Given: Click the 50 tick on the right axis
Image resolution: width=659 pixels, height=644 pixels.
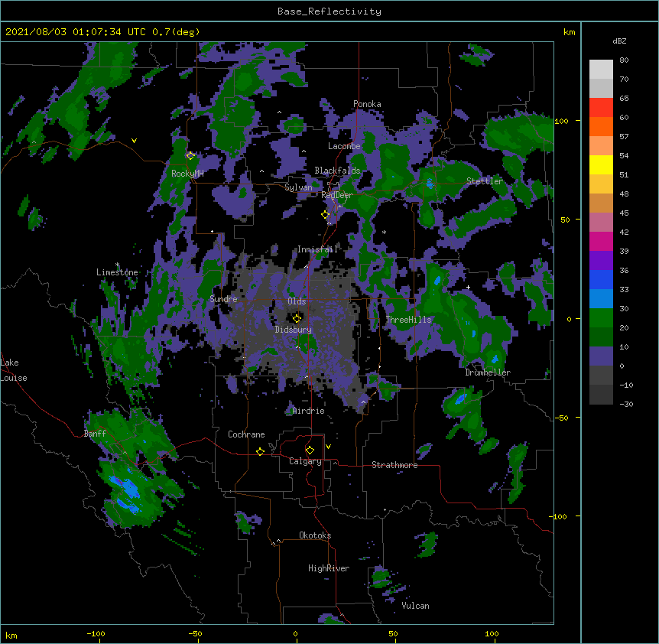Looking at the screenshot, I should coord(565,220).
